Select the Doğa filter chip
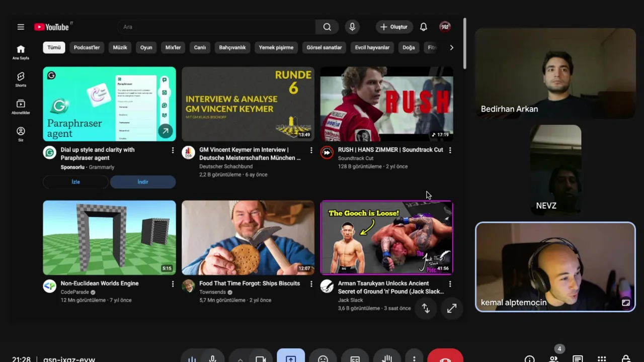This screenshot has height=362, width=644. pyautogui.click(x=409, y=47)
